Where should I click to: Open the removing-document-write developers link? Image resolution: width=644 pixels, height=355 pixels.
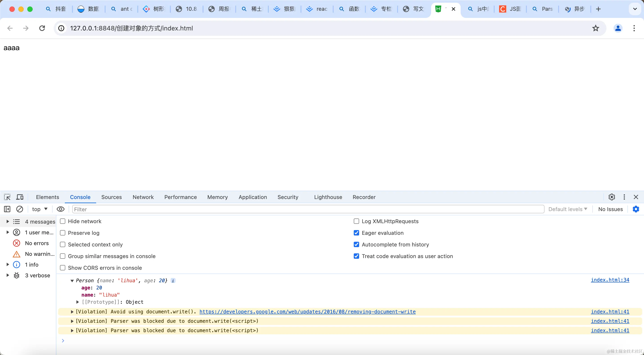(307, 312)
